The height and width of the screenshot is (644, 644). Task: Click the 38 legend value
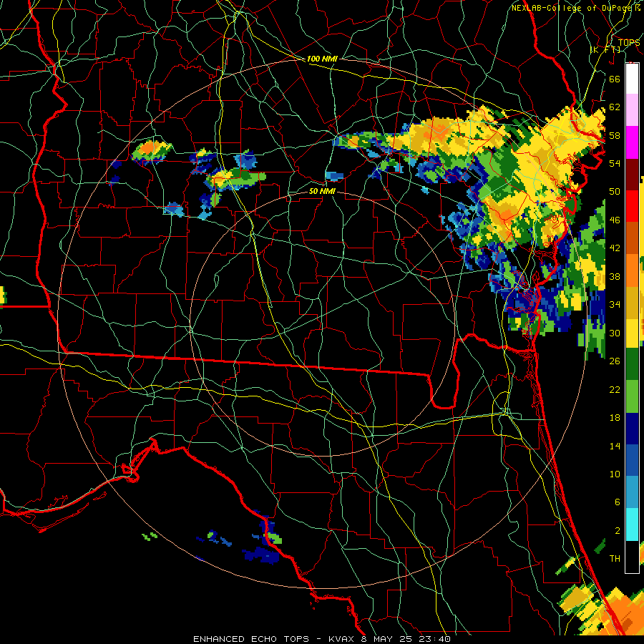point(615,276)
